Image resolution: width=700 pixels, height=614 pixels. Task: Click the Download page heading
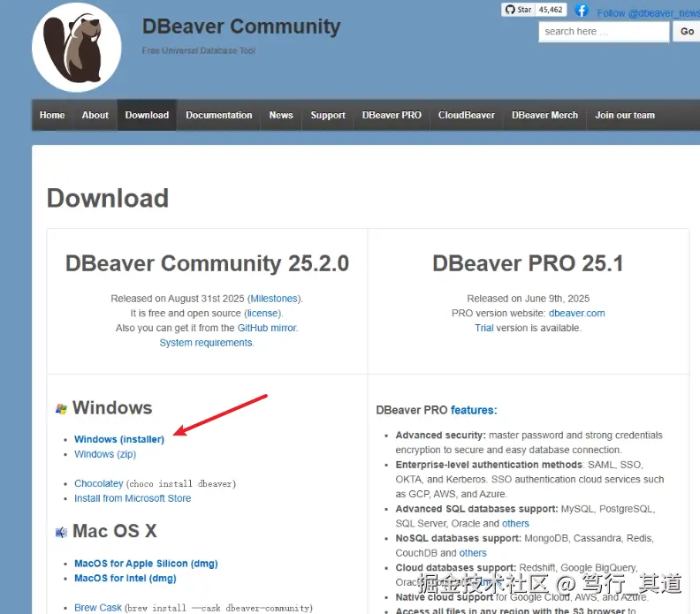108,198
